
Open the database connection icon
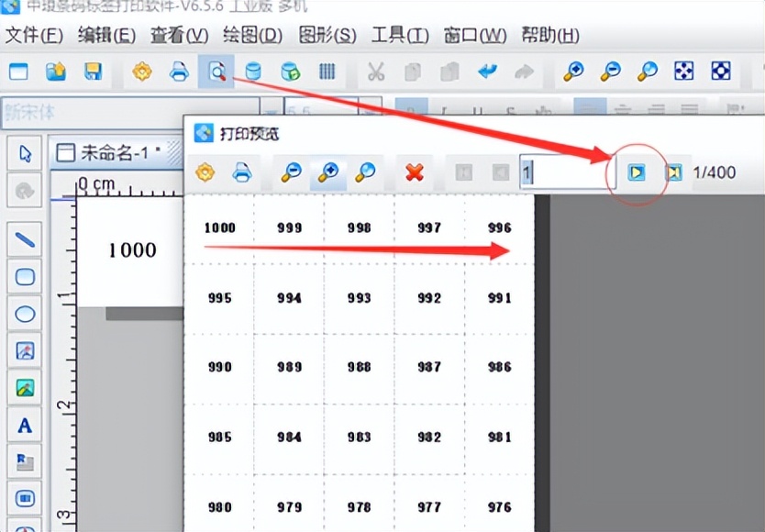[254, 71]
